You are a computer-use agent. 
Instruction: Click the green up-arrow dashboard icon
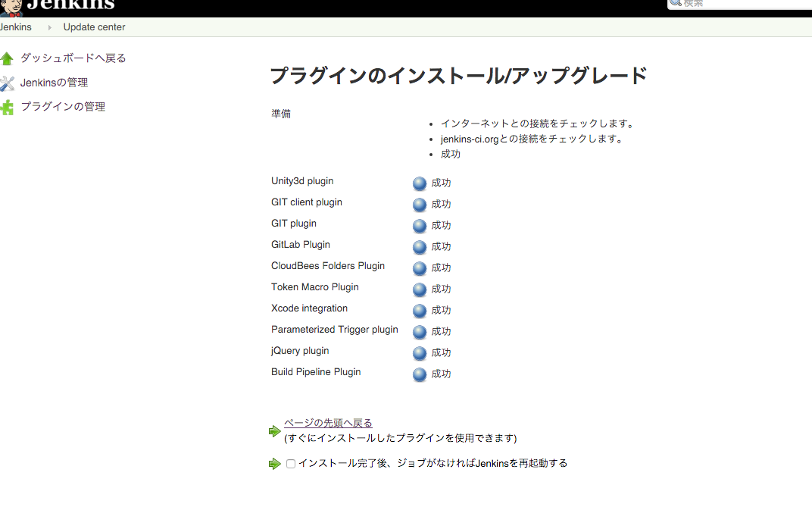7,58
